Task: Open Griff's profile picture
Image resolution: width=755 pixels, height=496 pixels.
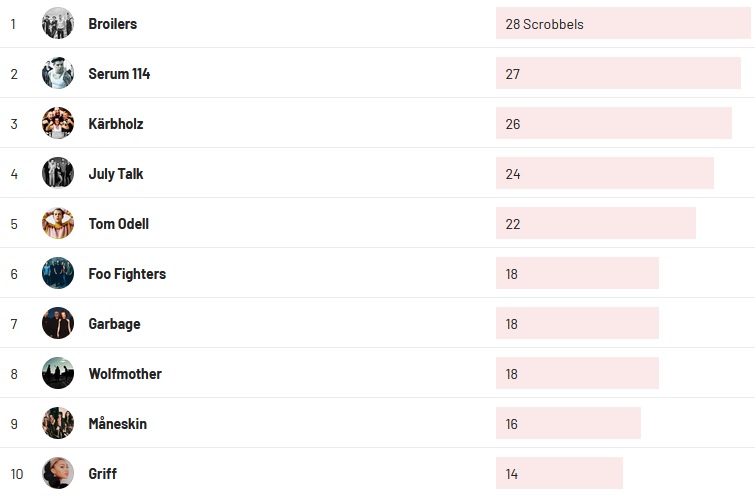Action: pos(58,473)
